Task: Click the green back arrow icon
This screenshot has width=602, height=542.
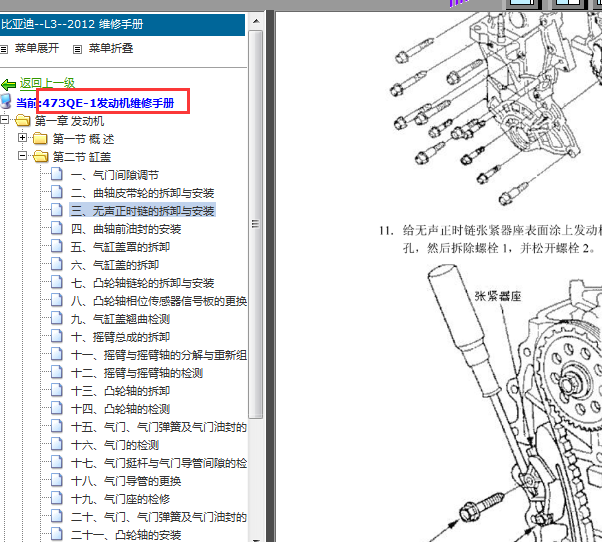Action: point(9,84)
